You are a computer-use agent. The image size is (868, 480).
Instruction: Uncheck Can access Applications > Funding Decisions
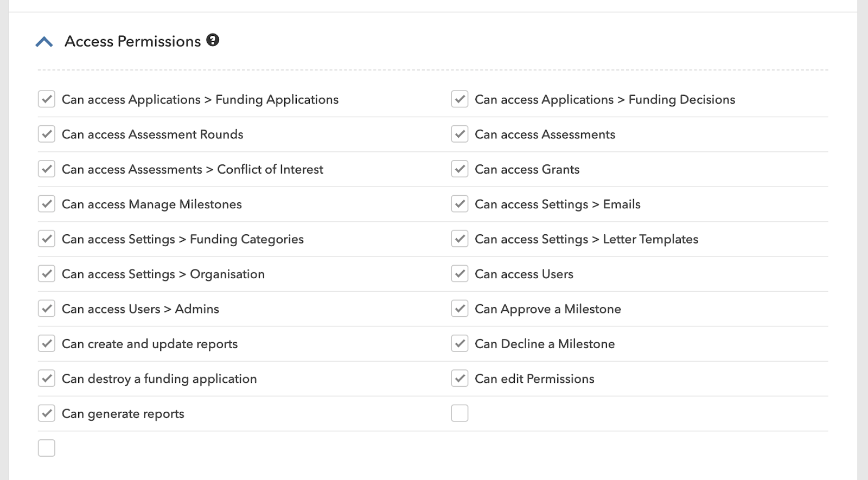point(459,99)
